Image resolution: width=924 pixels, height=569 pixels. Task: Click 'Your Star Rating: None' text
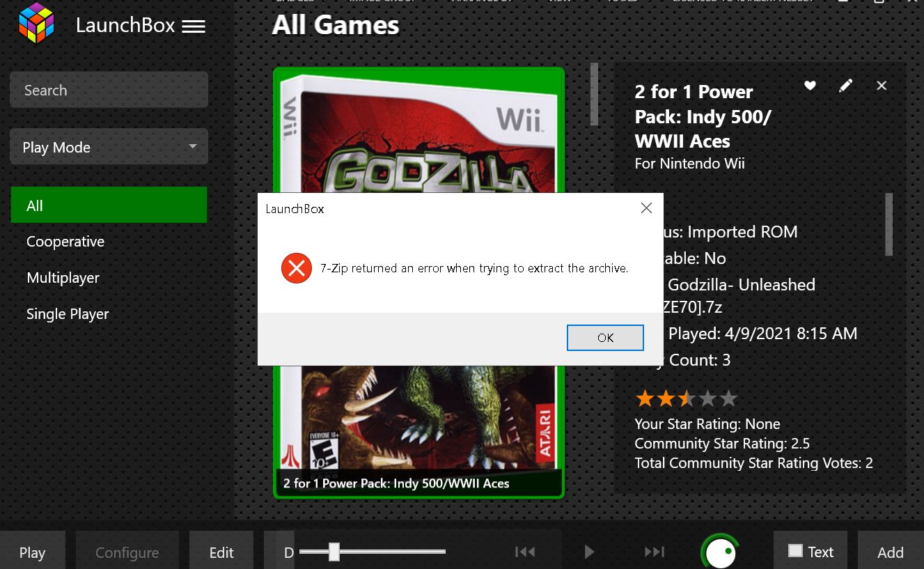coord(707,424)
